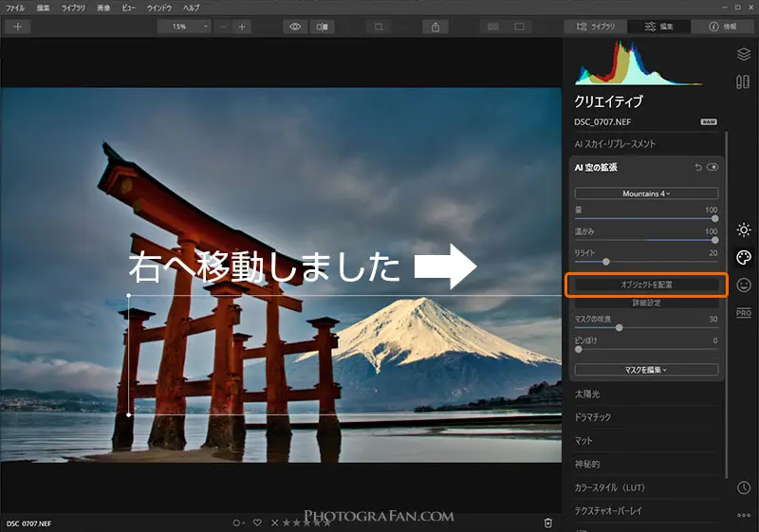
Task: Click the 100 value of 量
Action: point(711,210)
